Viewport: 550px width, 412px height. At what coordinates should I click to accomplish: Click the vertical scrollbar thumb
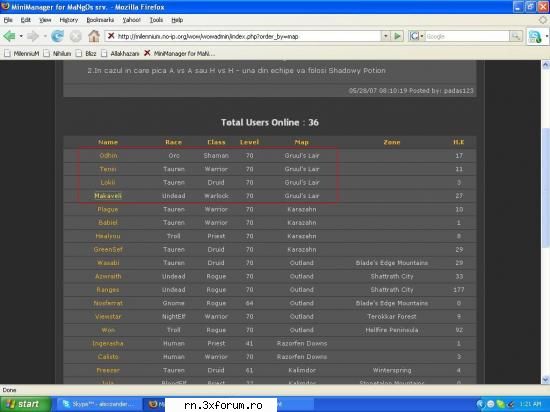[x=545, y=187]
